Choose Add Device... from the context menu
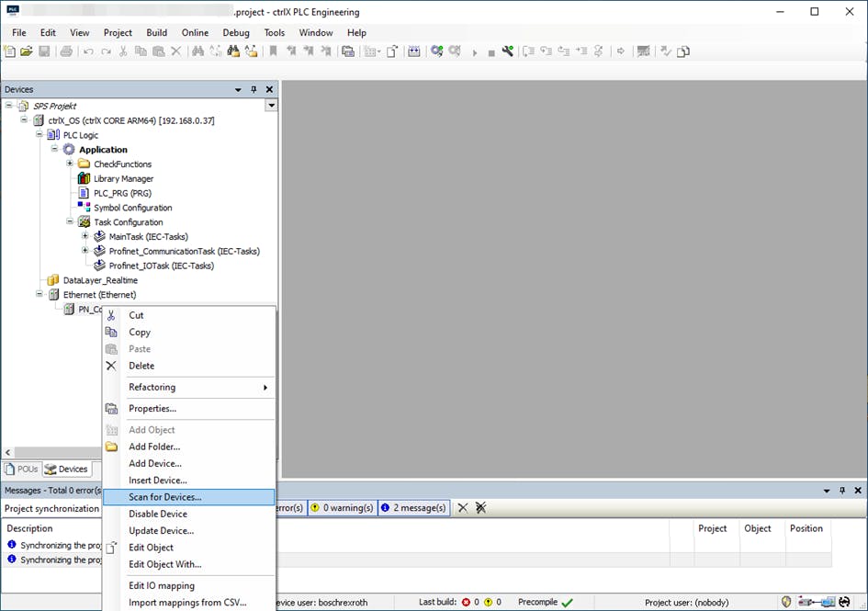This screenshot has width=868, height=611. point(155,464)
